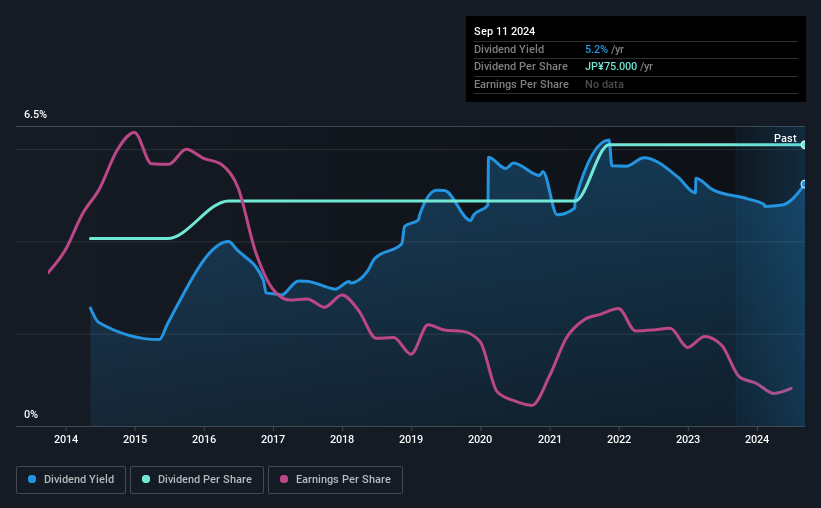Select the 2022 x-axis label
The image size is (821, 508).
[x=619, y=439]
